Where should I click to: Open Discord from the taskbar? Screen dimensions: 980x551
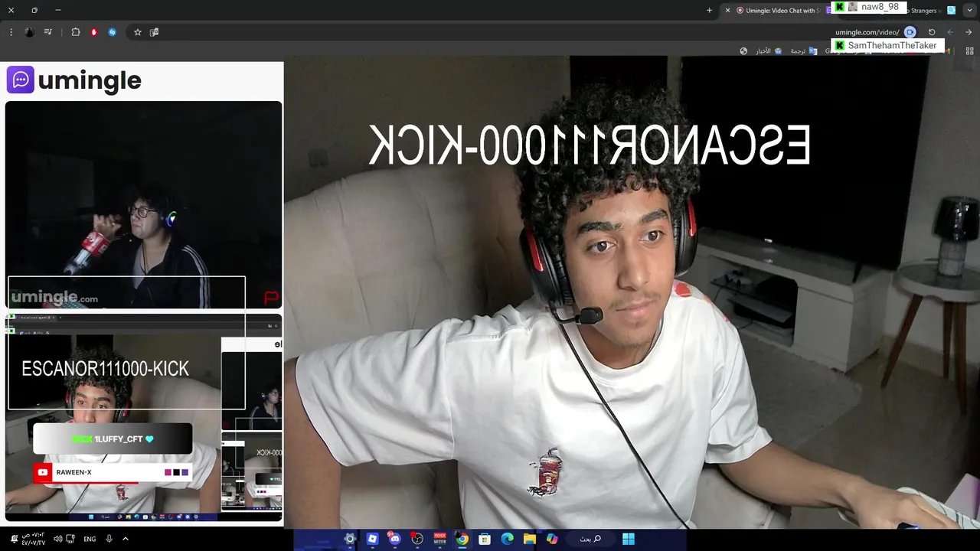pyautogui.click(x=395, y=539)
